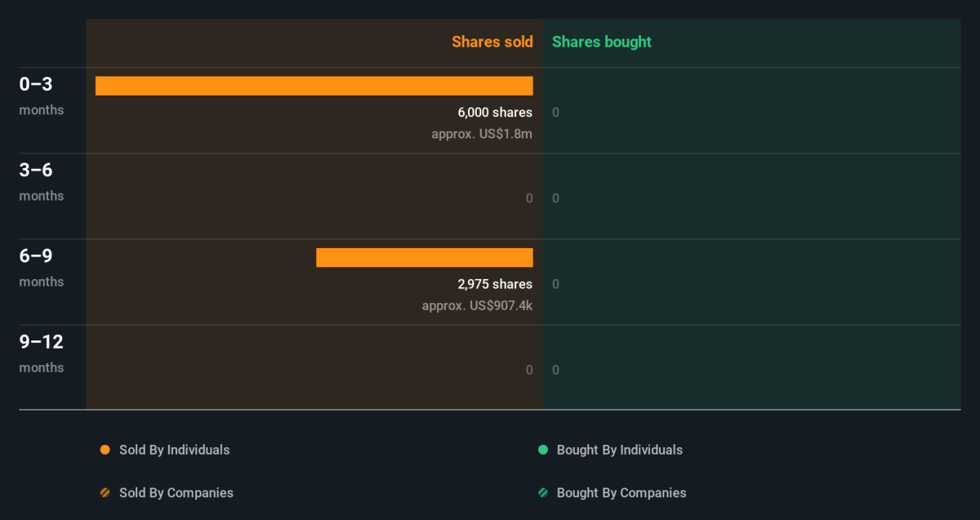Select the 0–3 months row label

pyautogui.click(x=42, y=96)
